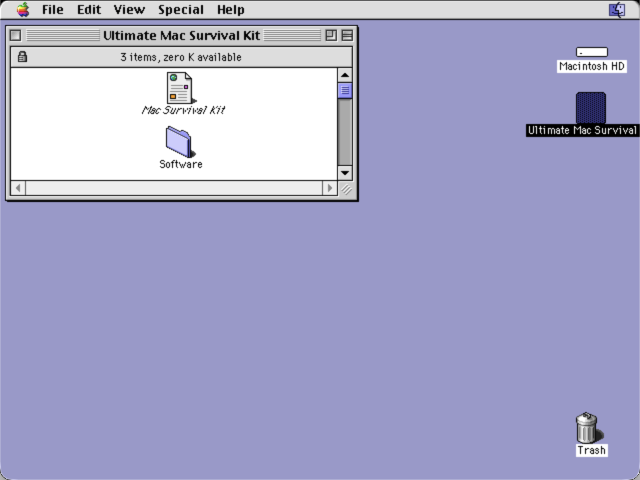
Task: Collapse window with the windowshade box
Action: tap(347, 36)
